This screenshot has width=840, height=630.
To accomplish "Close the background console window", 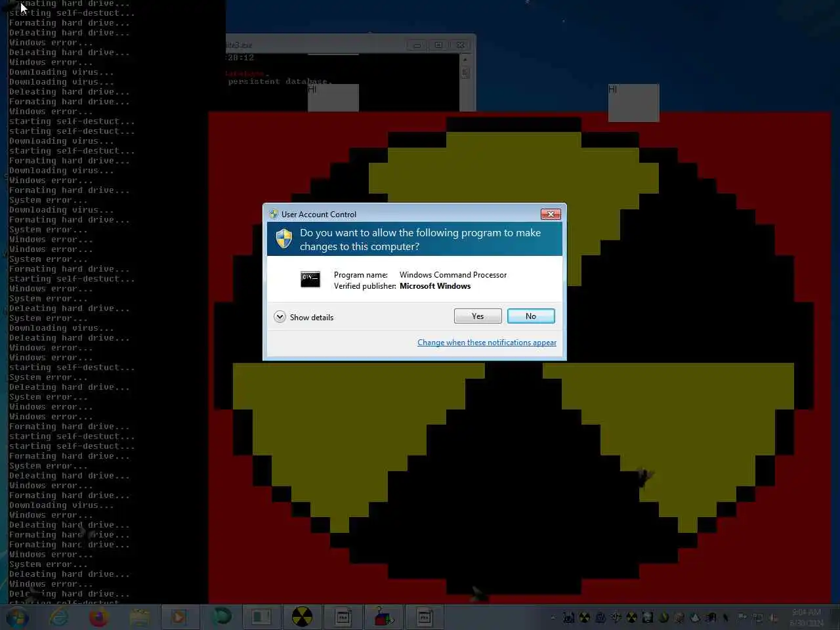I will tap(461, 45).
